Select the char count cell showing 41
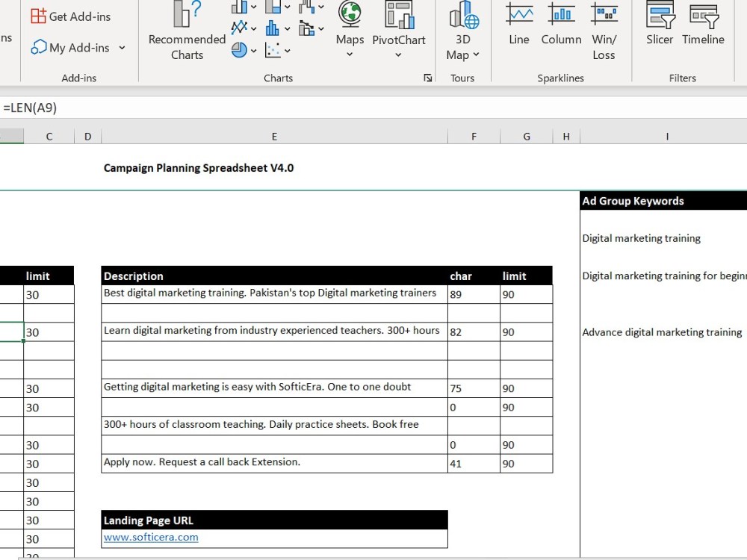The height and width of the screenshot is (560, 747). (474, 464)
